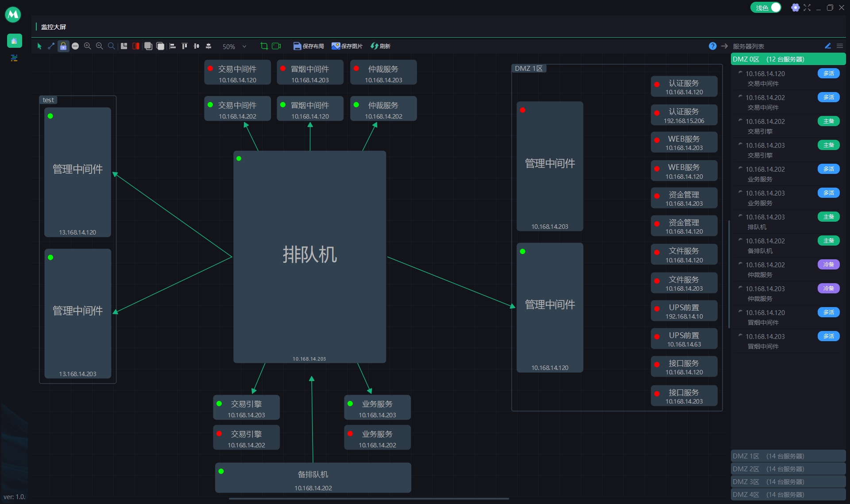
Task: Select canvas node 交易中间件 10.168.14.120
Action: click(237, 72)
